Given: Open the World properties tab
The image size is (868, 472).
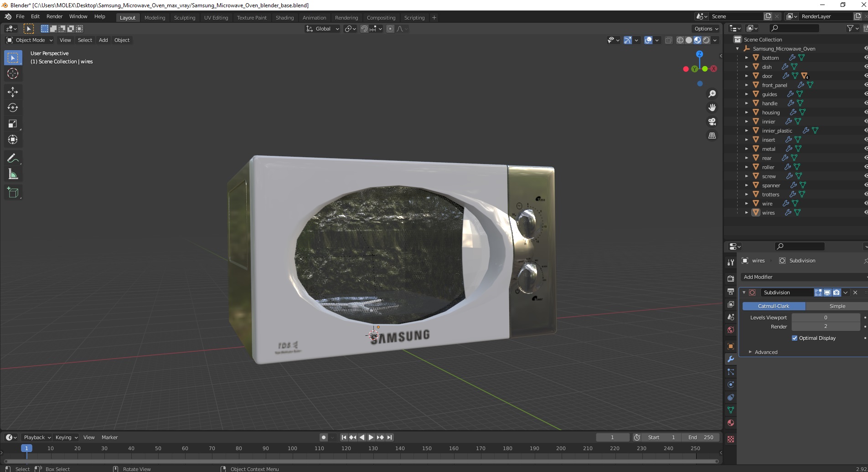Looking at the screenshot, I should [731, 330].
